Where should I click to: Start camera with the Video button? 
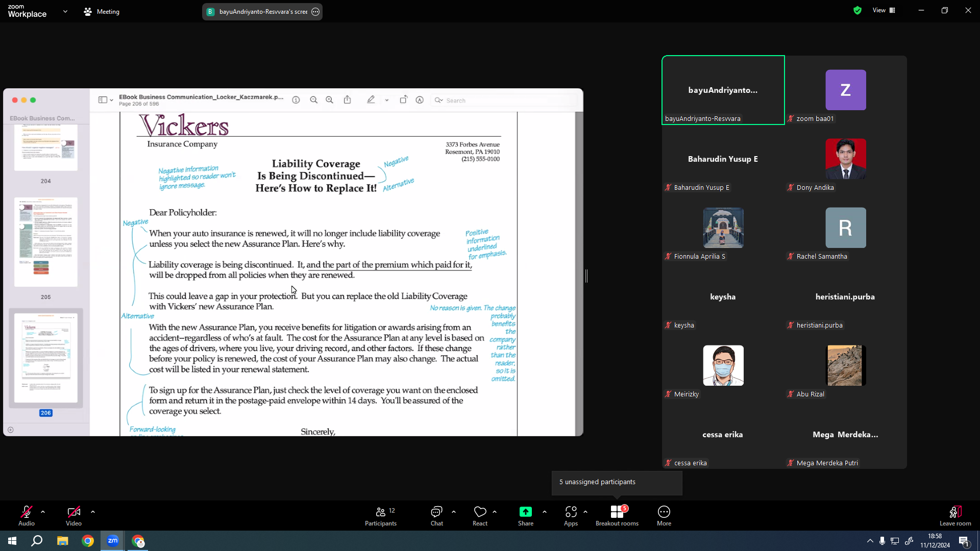coord(73,516)
